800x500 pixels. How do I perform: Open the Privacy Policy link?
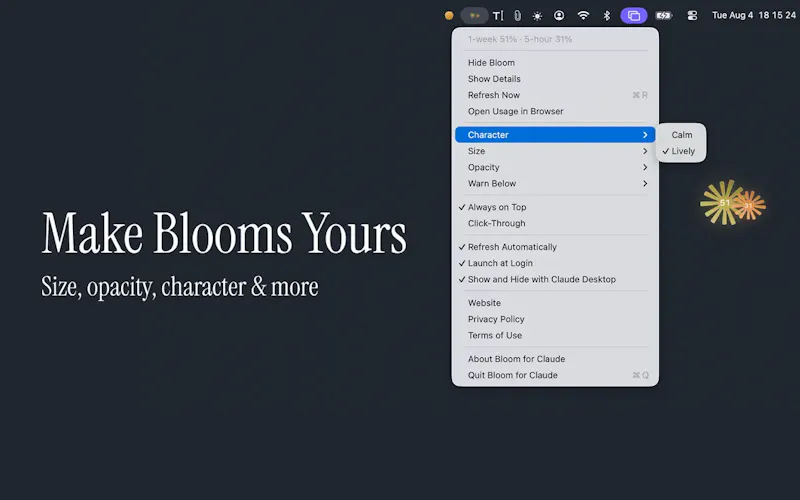(x=555, y=319)
